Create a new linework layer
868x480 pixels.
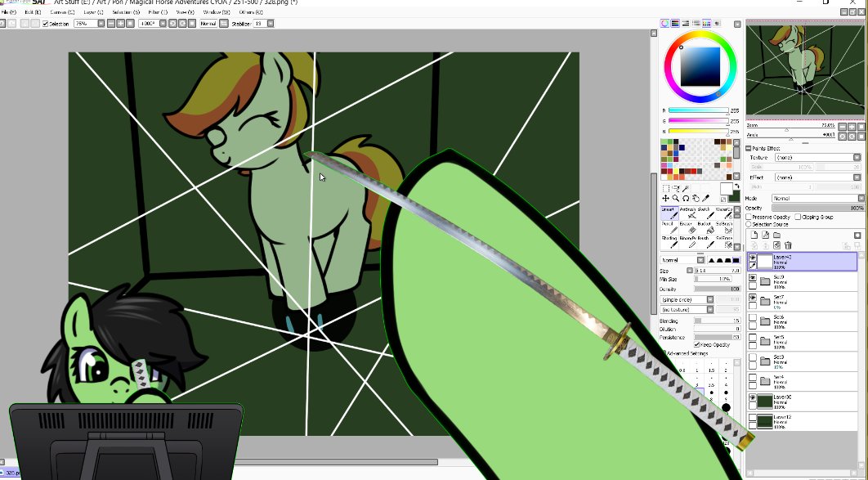click(x=766, y=235)
